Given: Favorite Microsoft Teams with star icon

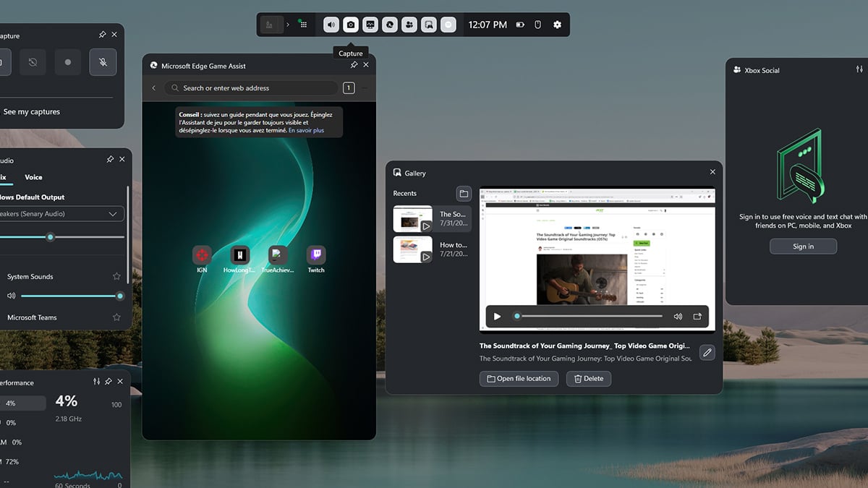Looking at the screenshot, I should 116,317.
